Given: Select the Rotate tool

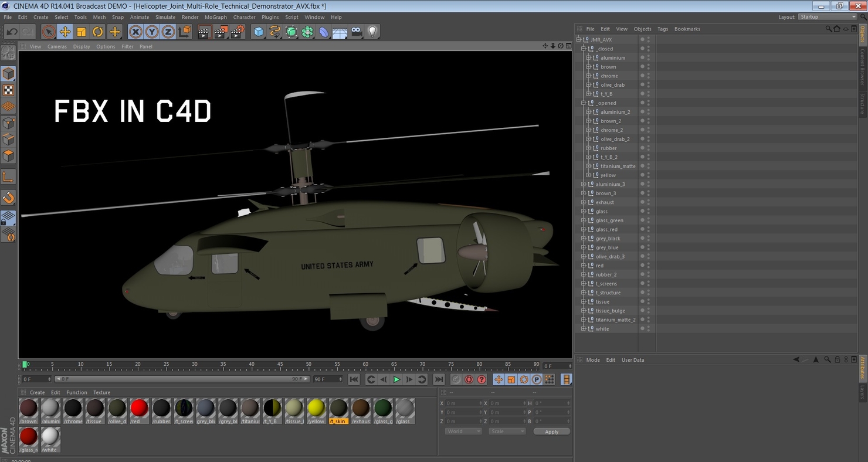Looking at the screenshot, I should click(x=97, y=32).
